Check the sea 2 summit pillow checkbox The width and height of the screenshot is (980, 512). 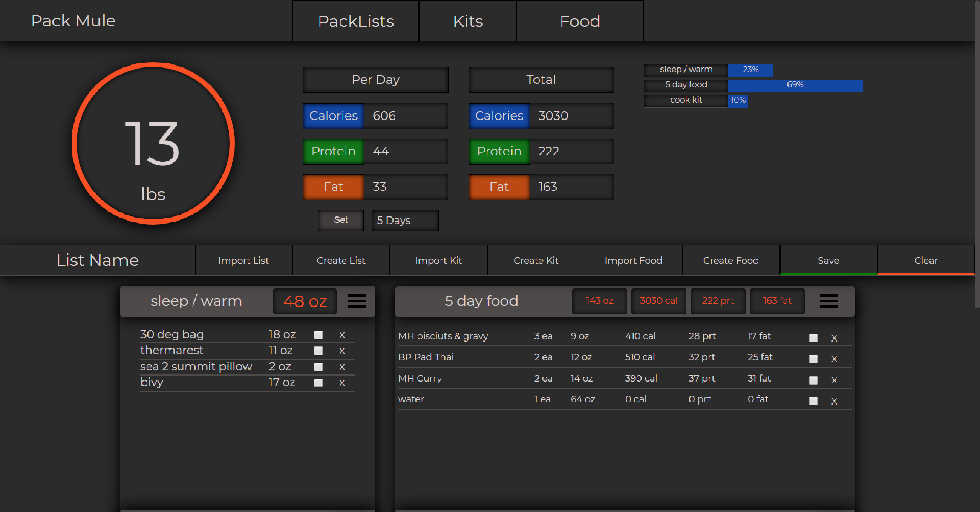click(318, 366)
